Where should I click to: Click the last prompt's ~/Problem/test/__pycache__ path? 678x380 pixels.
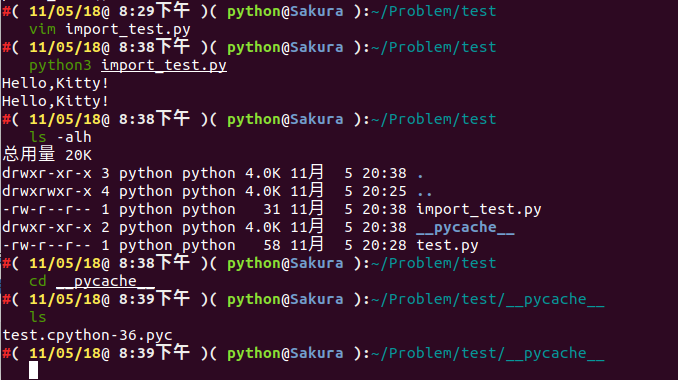[x=487, y=353]
